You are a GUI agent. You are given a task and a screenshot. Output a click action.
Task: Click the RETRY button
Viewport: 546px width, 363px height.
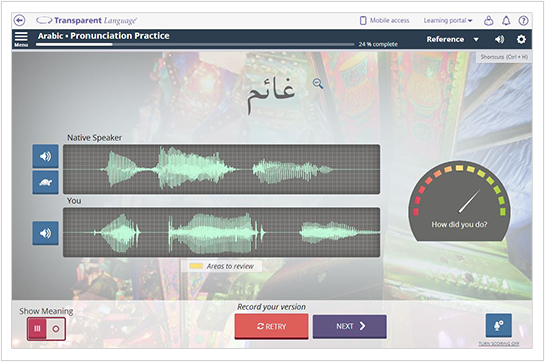[271, 326]
